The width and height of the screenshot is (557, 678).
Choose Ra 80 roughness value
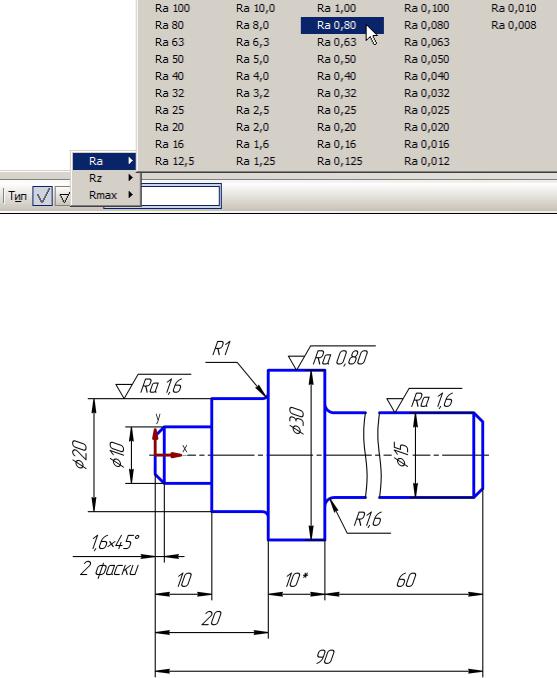tap(169, 26)
